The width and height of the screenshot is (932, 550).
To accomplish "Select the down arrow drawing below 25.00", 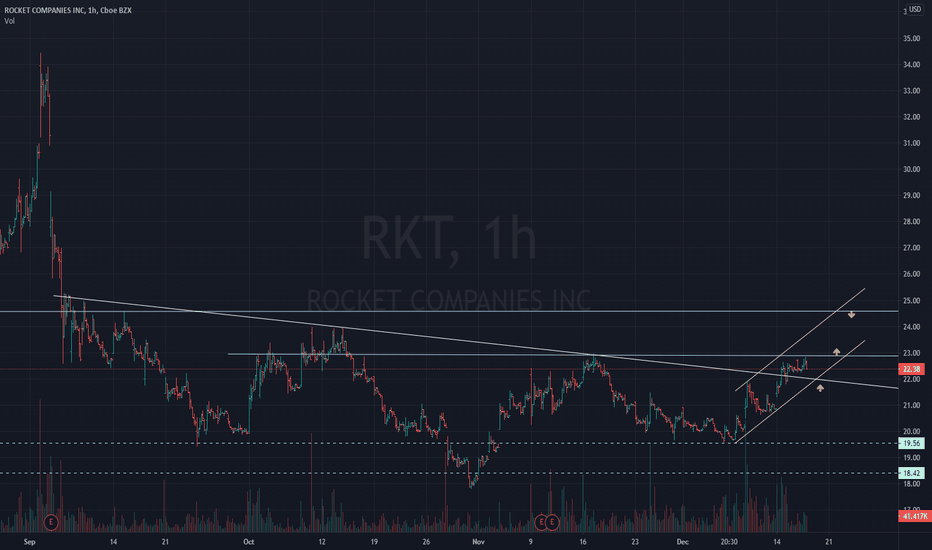I will [x=851, y=315].
